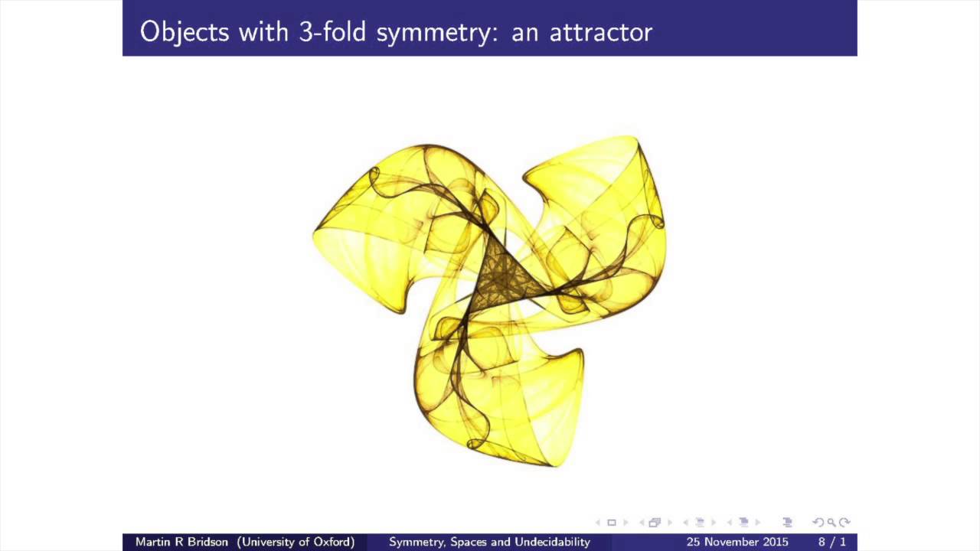Image resolution: width=980 pixels, height=551 pixels.
Task: Click the presentation/appendix document icon
Action: tap(787, 523)
